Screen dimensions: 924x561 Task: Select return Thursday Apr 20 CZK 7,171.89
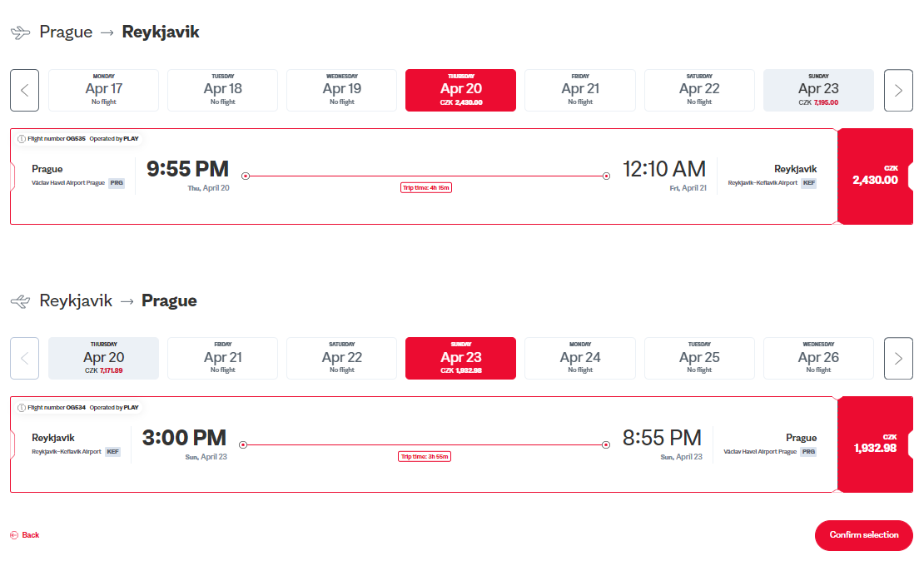click(x=104, y=358)
